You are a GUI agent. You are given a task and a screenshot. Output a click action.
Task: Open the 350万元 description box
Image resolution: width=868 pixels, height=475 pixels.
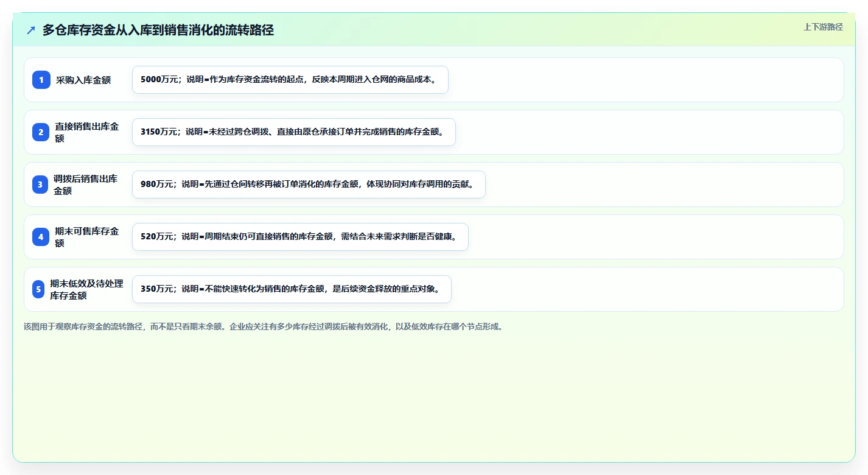pos(292,289)
